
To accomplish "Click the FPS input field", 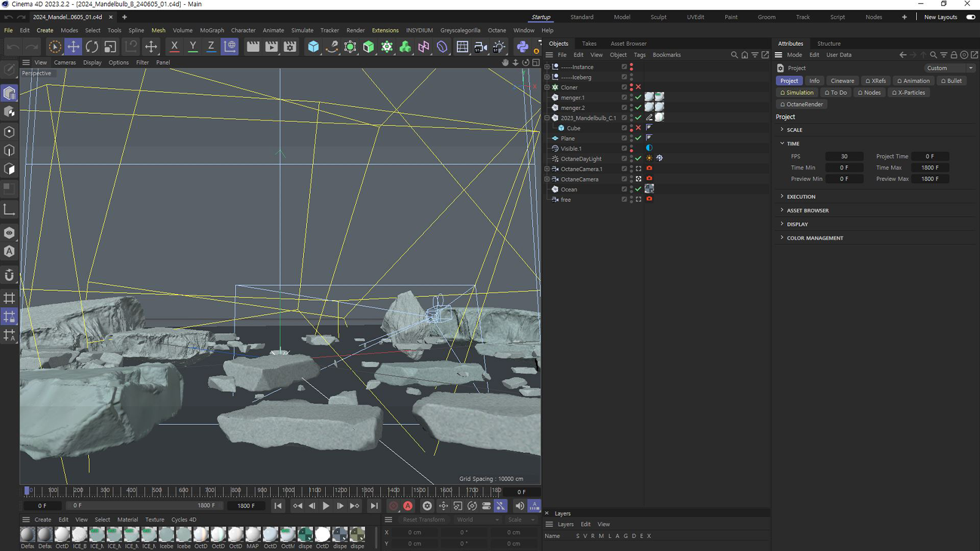I will click(843, 156).
